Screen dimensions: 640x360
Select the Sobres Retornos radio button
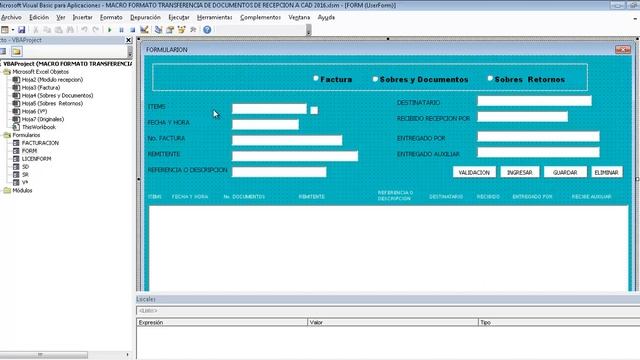490,78
